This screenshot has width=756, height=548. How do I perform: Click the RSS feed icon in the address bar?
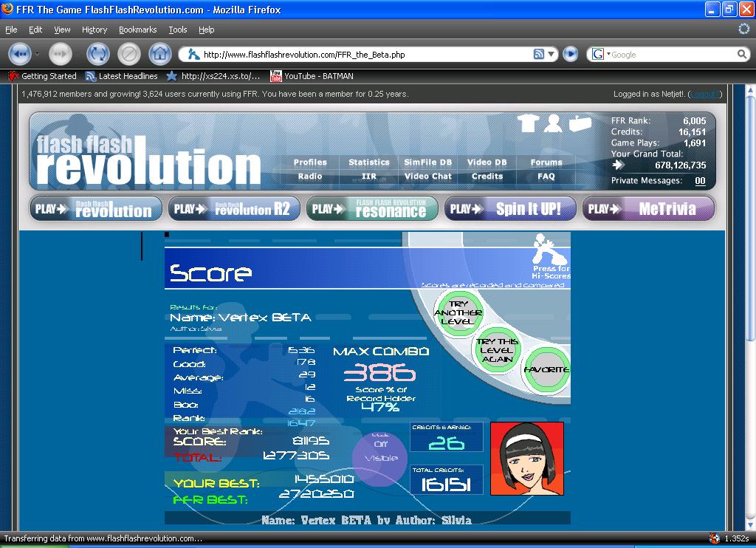538,55
